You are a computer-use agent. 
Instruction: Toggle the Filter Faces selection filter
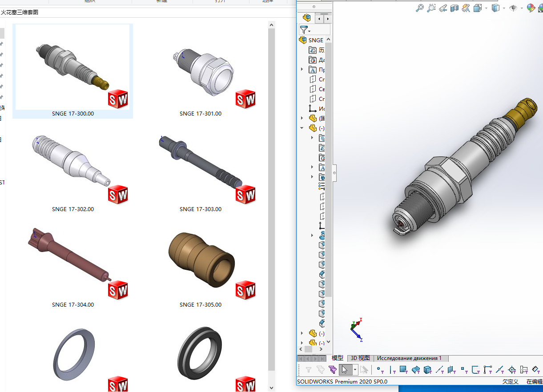pos(403,370)
